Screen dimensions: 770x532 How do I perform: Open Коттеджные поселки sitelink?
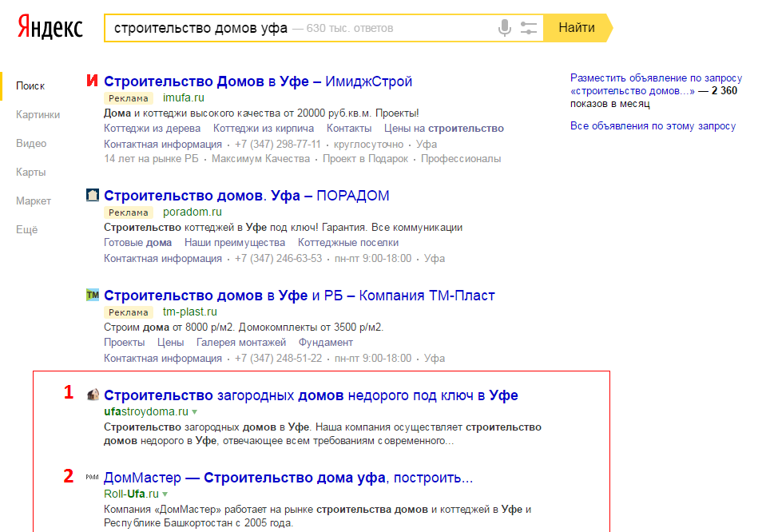pos(348,243)
